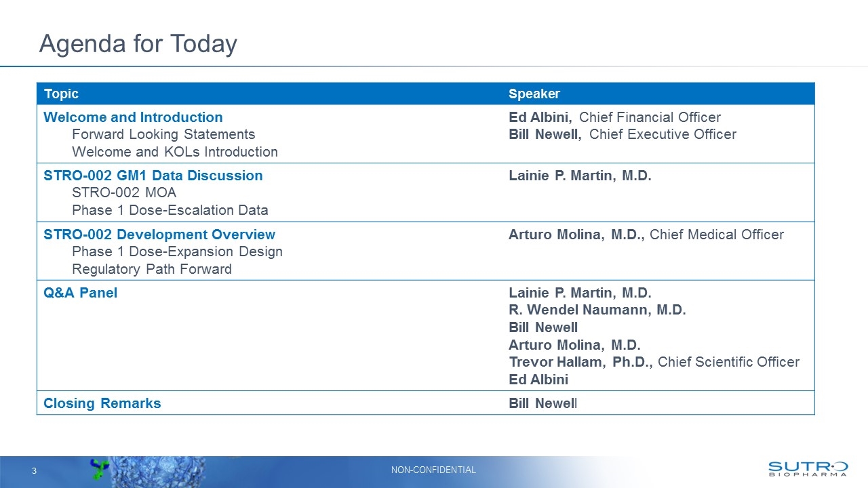Screen dimensions: 868x488
Task: Select the 'Closing Remarks' row
Action: 102,403
